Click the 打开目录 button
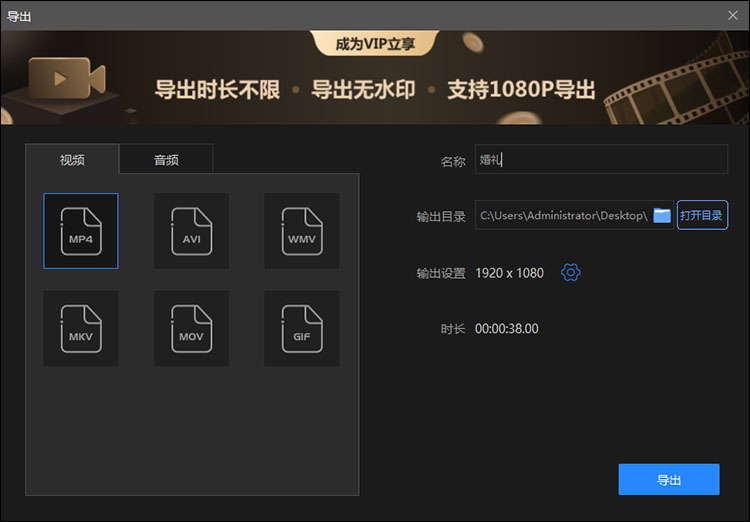 click(702, 215)
